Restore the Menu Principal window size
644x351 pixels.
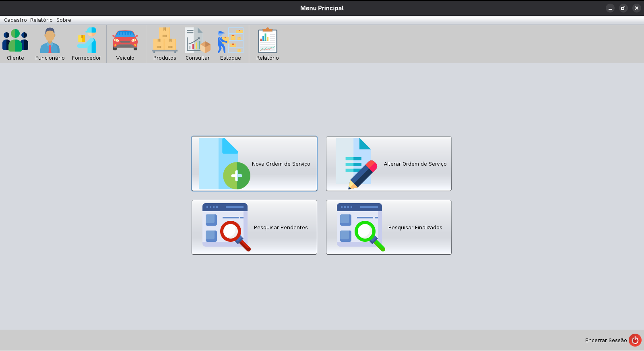(623, 8)
